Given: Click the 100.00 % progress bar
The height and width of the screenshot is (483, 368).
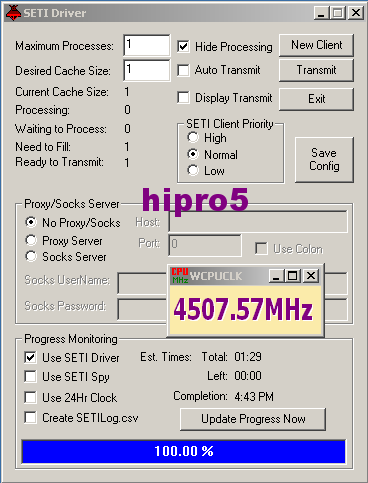Looking at the screenshot, I should coord(184,452).
